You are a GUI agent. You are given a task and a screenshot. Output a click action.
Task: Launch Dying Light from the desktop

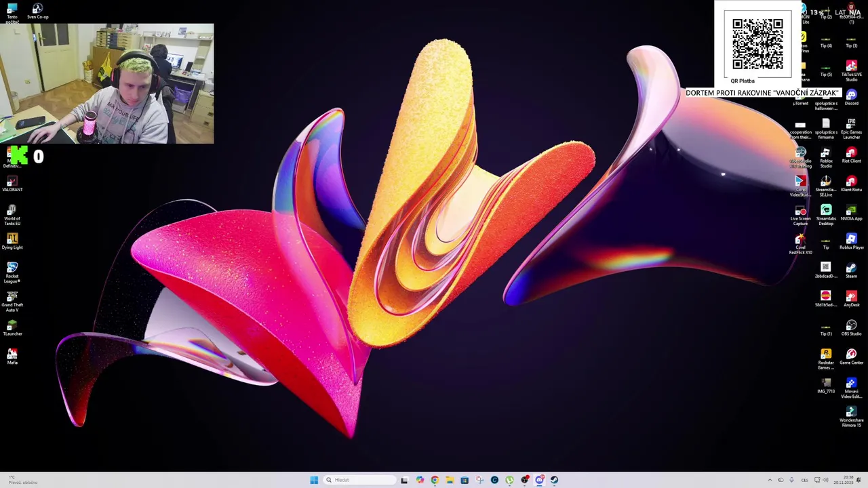pos(12,241)
